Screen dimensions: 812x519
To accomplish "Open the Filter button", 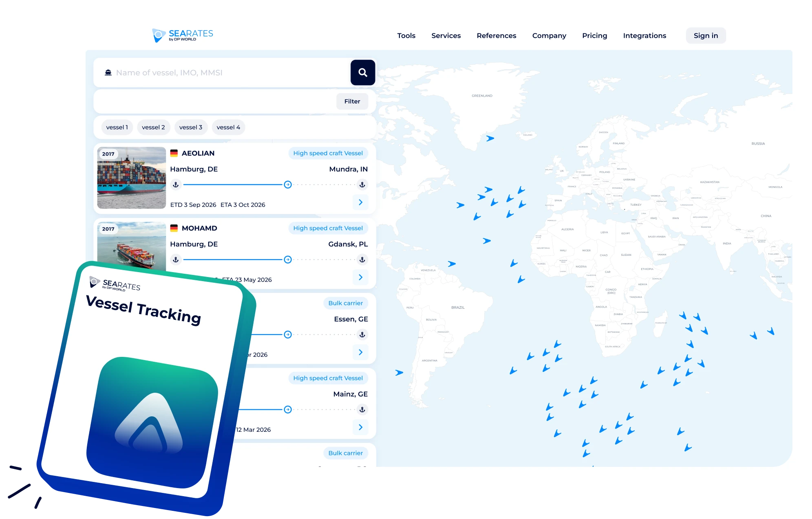I will [352, 101].
